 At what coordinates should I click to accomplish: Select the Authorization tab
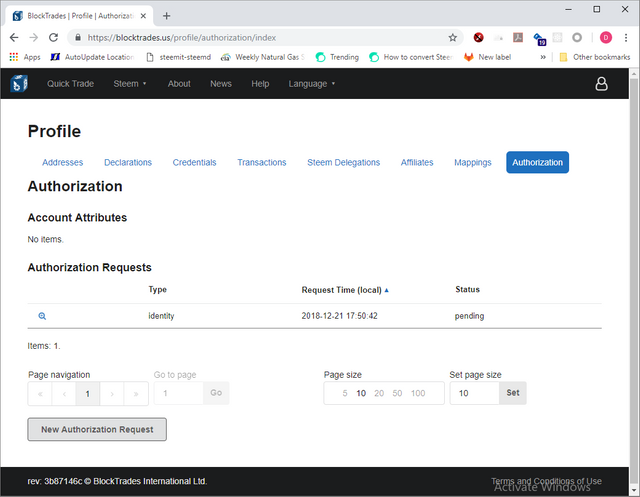pyautogui.click(x=538, y=162)
